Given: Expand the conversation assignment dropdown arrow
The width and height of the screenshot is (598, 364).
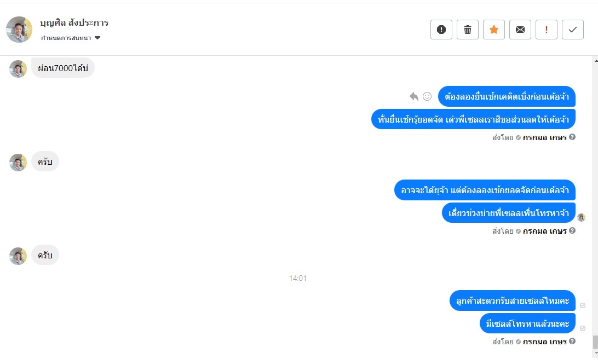Looking at the screenshot, I should [x=97, y=38].
